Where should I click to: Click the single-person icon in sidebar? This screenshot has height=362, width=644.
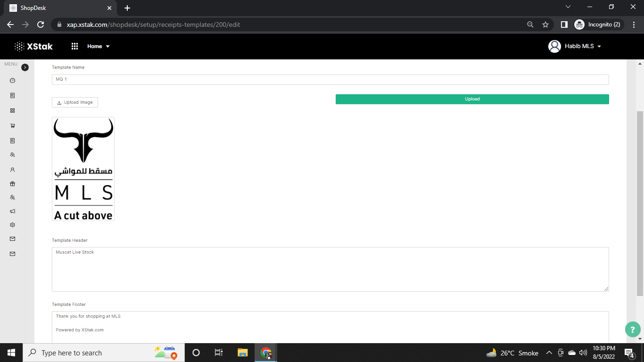click(x=13, y=170)
